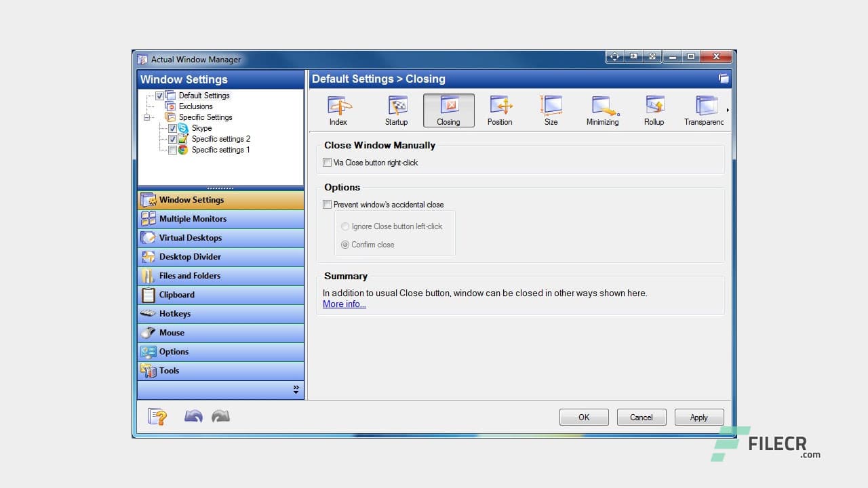Select the Index toolbar icon
868x488 pixels.
coord(338,108)
